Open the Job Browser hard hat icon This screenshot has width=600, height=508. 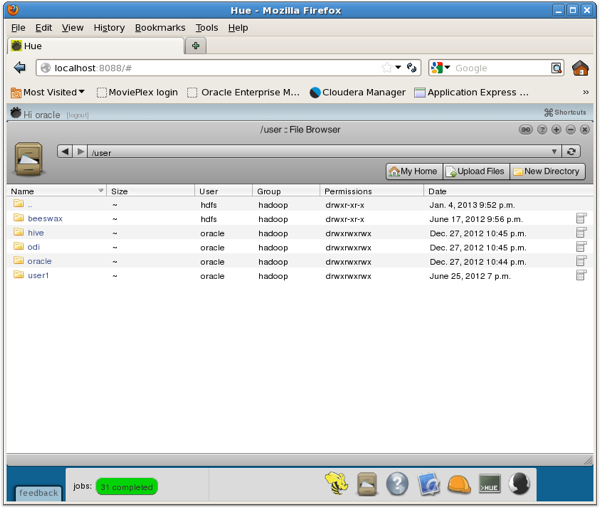point(459,484)
